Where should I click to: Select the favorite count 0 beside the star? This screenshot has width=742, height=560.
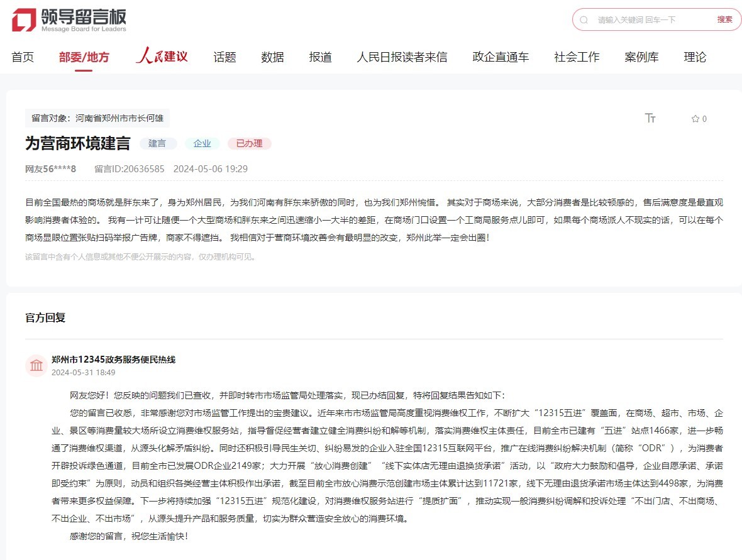[x=704, y=119]
